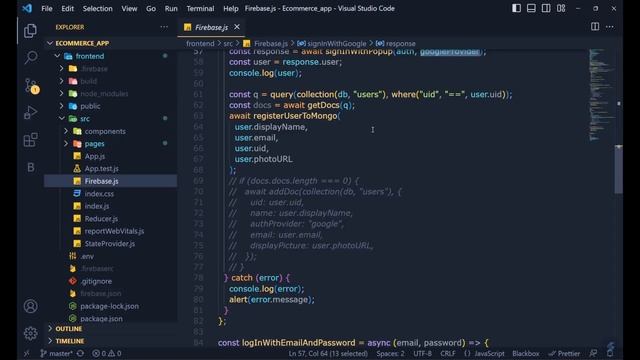Open the Accounts menu icon
The image size is (640, 360).
[31, 306]
